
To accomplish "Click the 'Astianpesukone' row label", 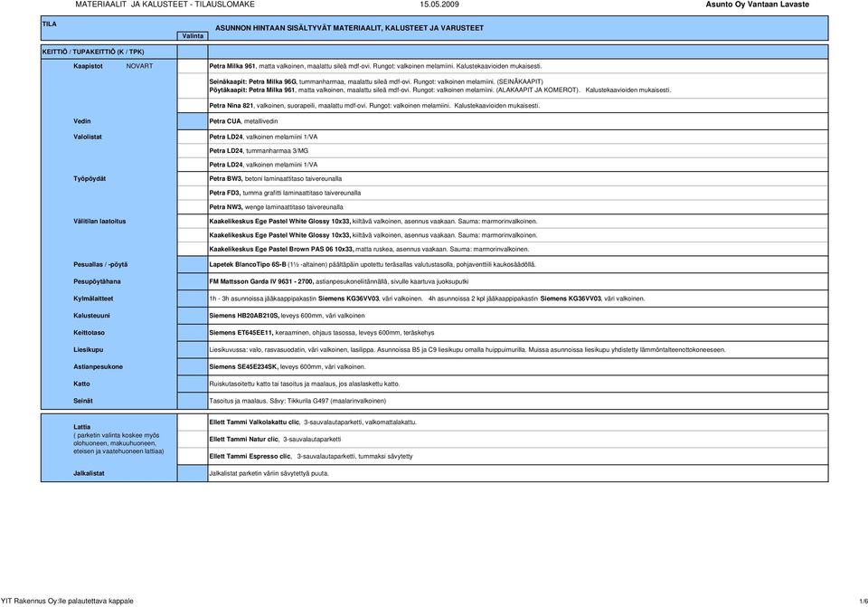I will pyautogui.click(x=98, y=367).
